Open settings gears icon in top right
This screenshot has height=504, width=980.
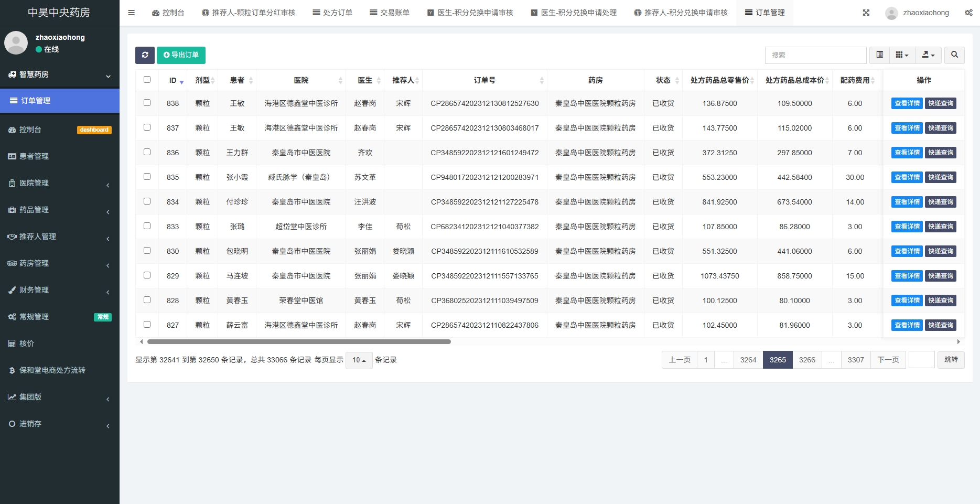(x=968, y=13)
